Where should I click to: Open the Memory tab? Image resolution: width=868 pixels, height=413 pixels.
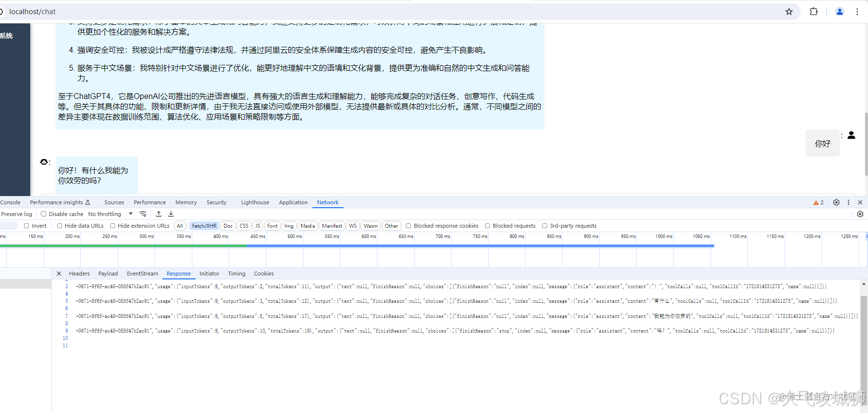(x=186, y=202)
